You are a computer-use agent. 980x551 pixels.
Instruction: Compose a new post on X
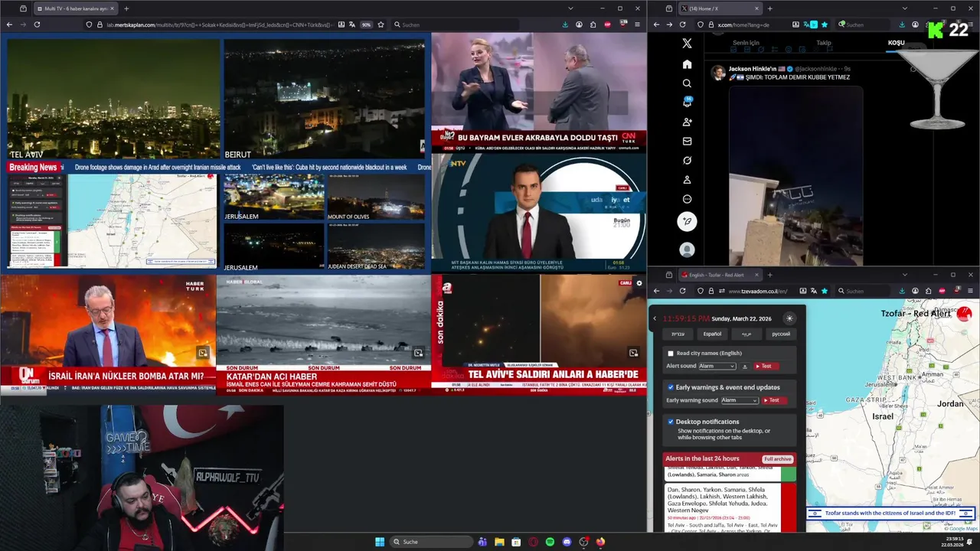click(687, 221)
